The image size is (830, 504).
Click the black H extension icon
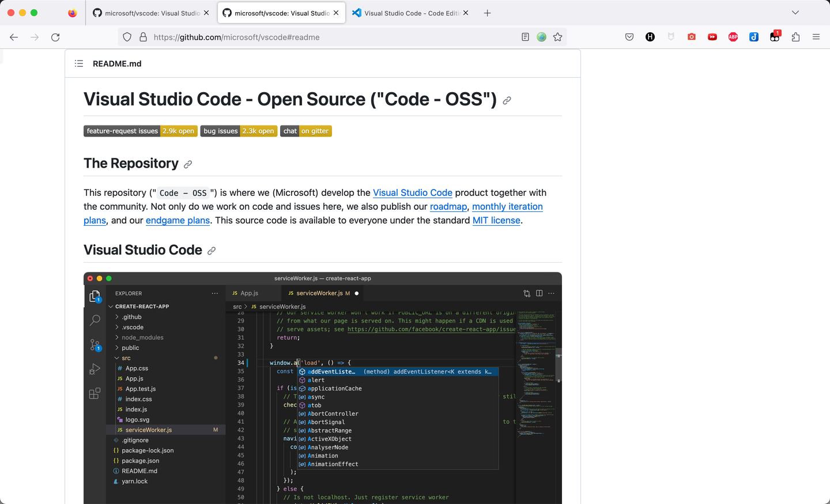click(x=650, y=37)
